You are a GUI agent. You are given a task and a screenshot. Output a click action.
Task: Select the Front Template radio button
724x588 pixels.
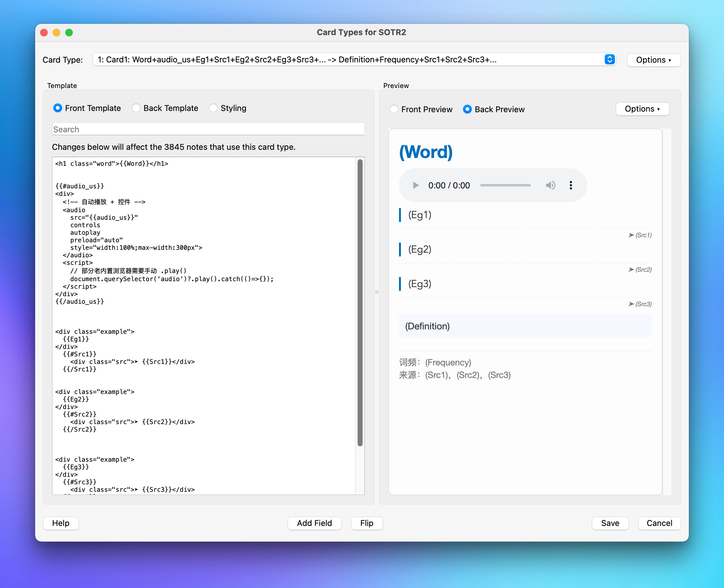tap(58, 108)
